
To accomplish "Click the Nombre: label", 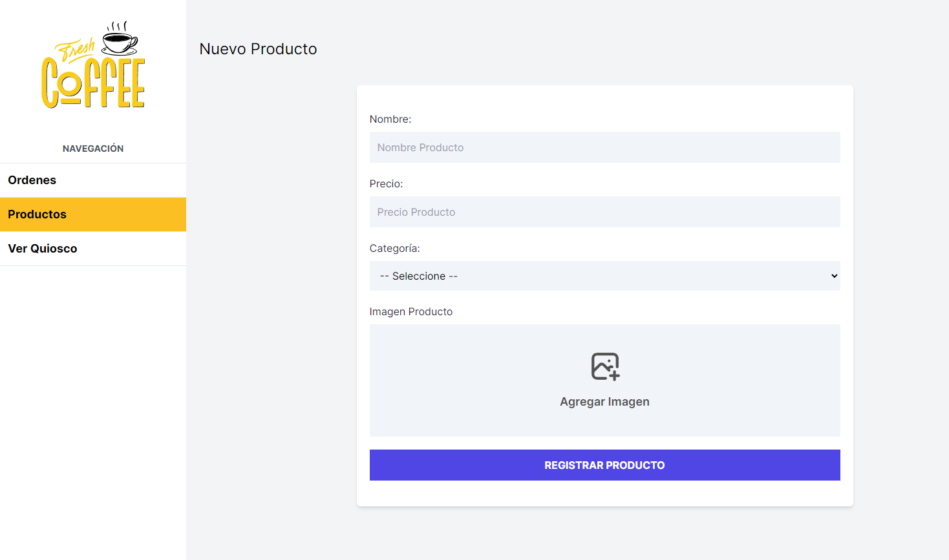I will pyautogui.click(x=390, y=119).
